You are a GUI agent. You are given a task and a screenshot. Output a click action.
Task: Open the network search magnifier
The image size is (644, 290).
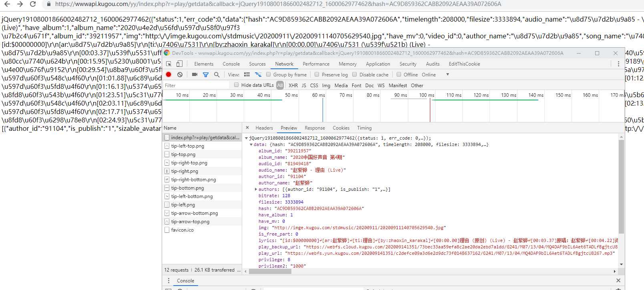[217, 74]
